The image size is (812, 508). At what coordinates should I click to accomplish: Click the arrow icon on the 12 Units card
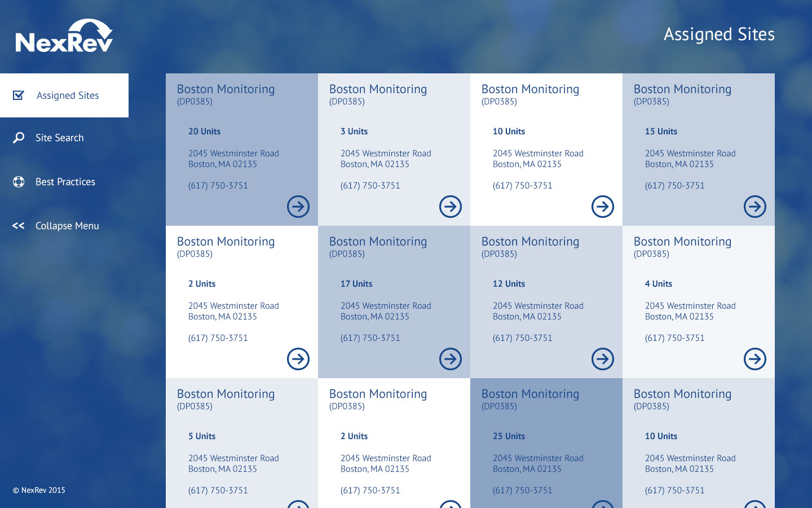click(603, 359)
